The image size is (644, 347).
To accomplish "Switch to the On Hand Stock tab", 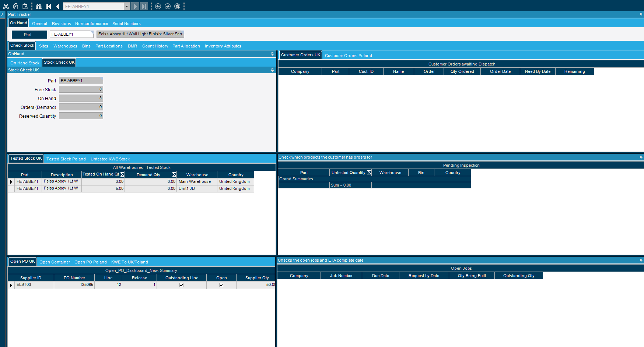I will (x=25, y=63).
